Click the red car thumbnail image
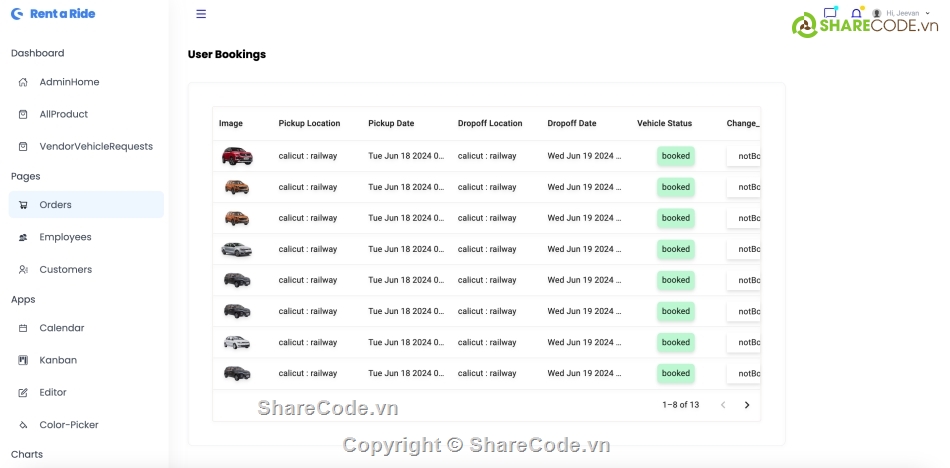 click(x=237, y=156)
